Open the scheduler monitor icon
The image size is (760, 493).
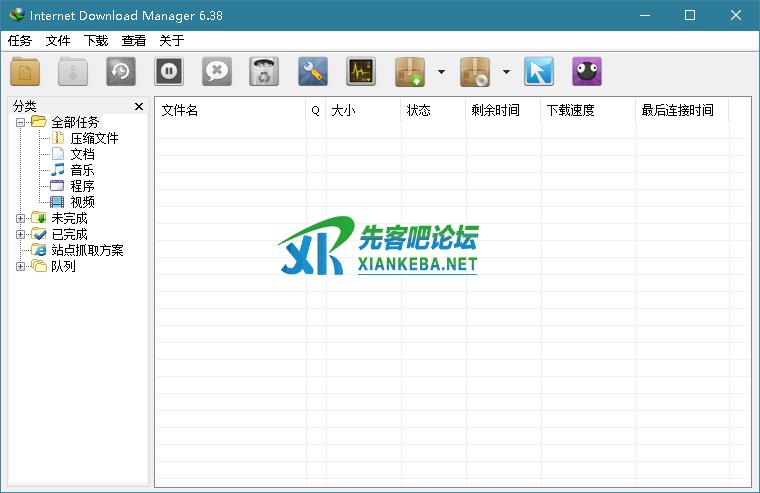[x=361, y=72]
